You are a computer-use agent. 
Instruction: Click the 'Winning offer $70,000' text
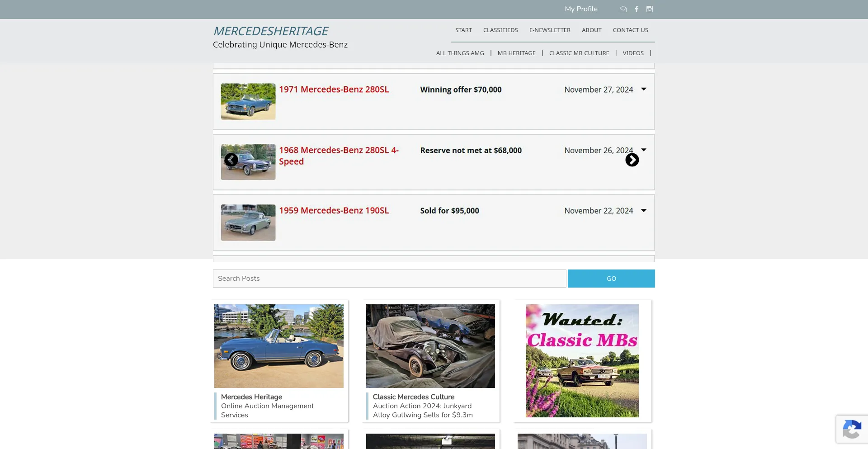pos(461,90)
